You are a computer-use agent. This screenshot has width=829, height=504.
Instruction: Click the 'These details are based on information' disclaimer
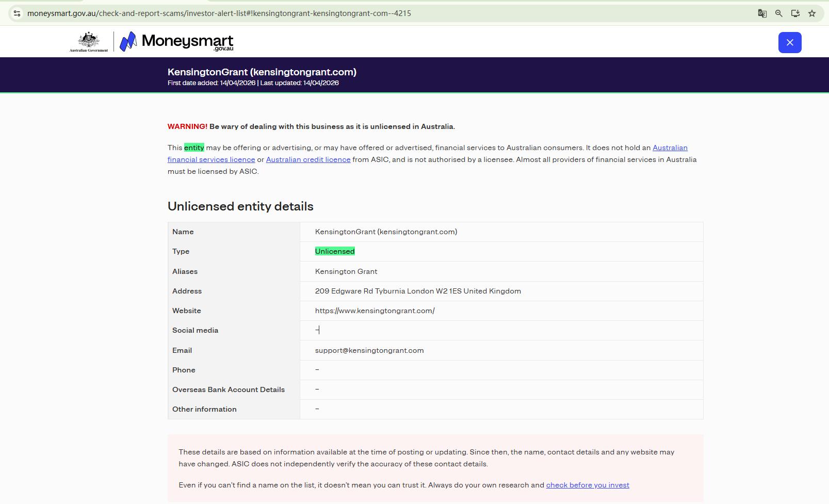coord(427,458)
